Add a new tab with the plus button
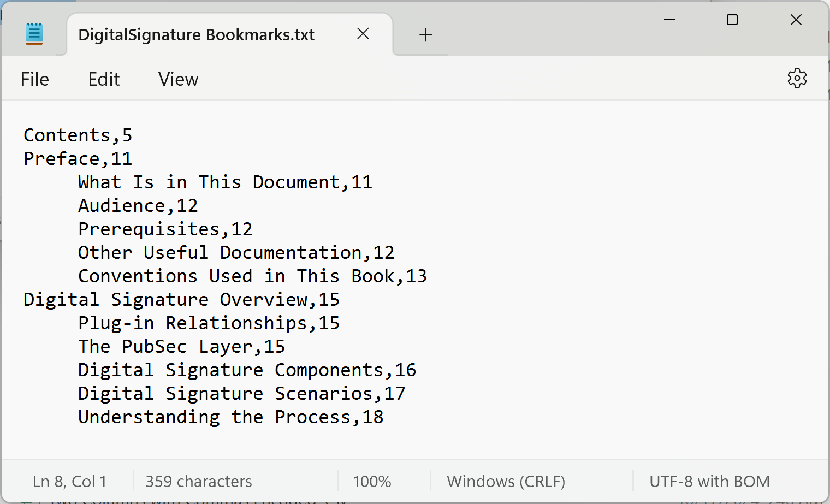Screen dimensions: 830x504 pyautogui.click(x=425, y=35)
